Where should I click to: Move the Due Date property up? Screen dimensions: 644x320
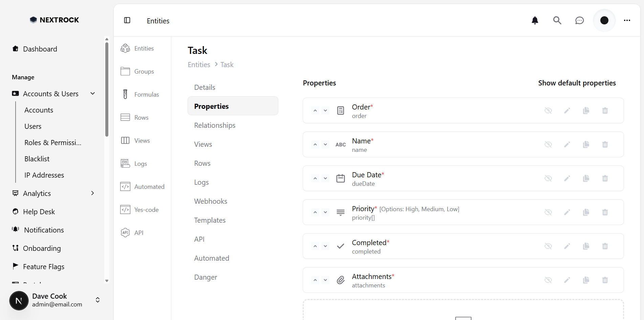click(315, 178)
